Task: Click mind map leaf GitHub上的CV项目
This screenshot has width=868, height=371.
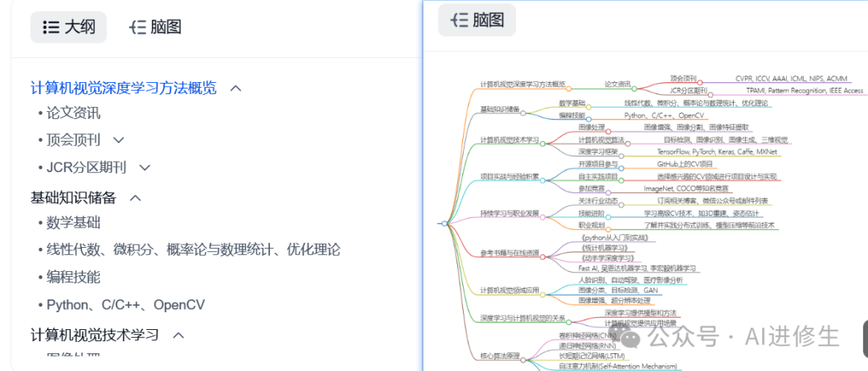Action: click(x=685, y=164)
